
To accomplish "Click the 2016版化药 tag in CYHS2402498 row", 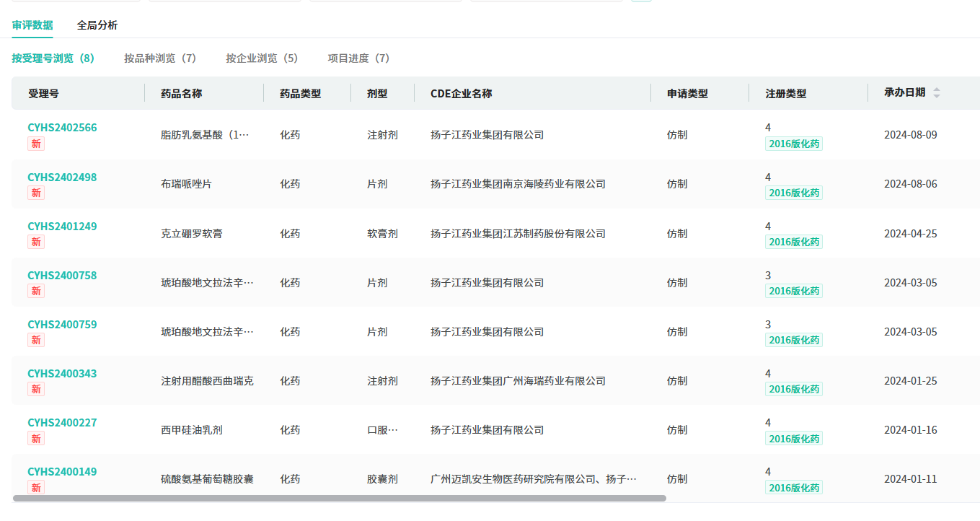I will tap(793, 193).
